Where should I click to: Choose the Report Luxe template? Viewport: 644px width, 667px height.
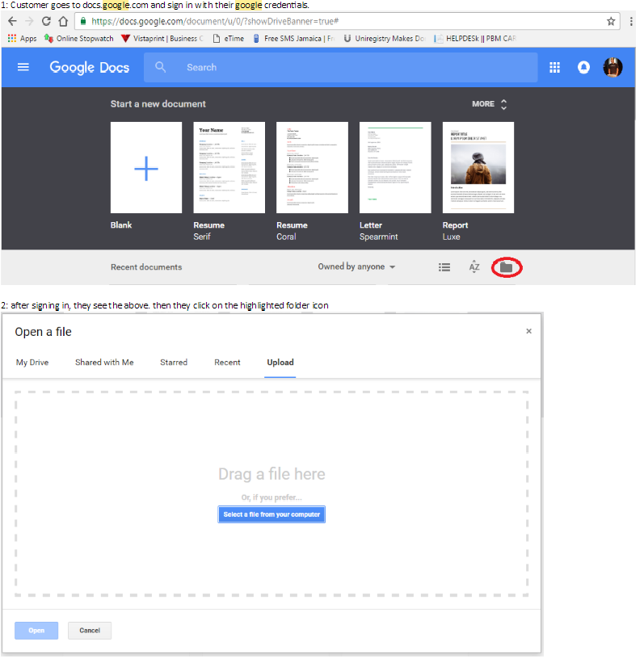coord(478,168)
